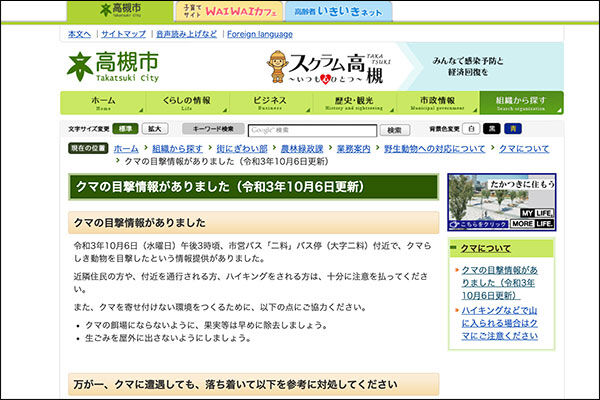
Task: Open the 市政情報 navigation menu
Action: (437, 103)
